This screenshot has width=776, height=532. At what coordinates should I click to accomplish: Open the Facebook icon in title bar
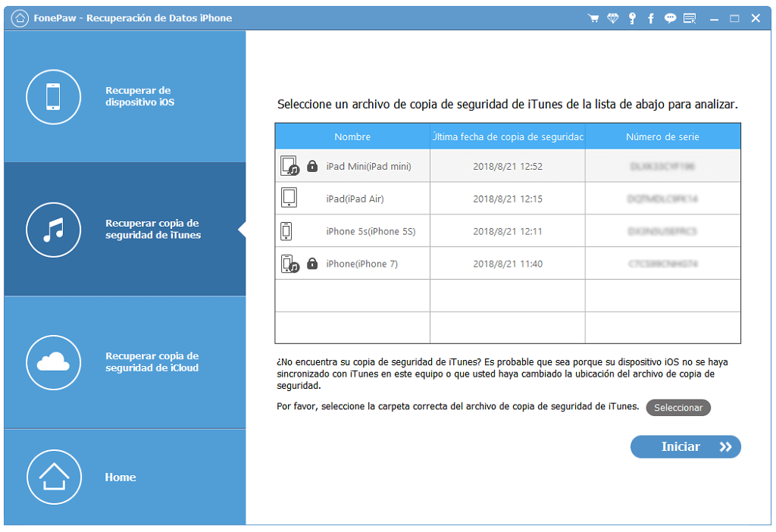tap(651, 19)
